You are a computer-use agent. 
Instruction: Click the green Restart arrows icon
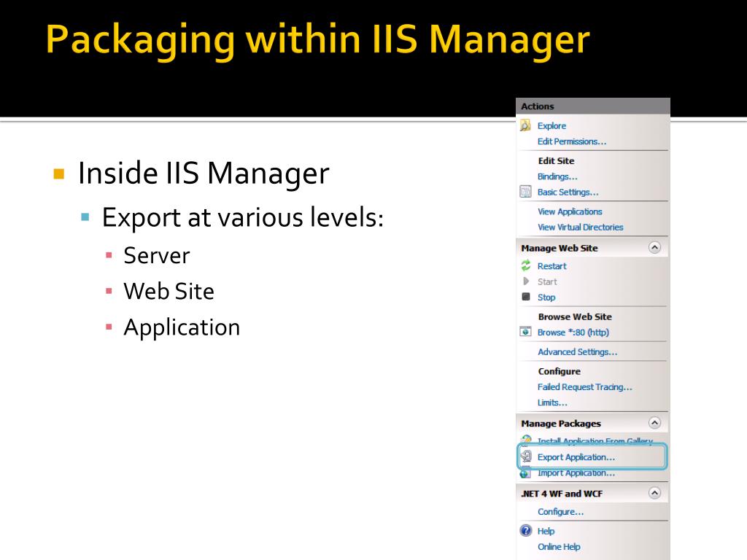point(526,265)
